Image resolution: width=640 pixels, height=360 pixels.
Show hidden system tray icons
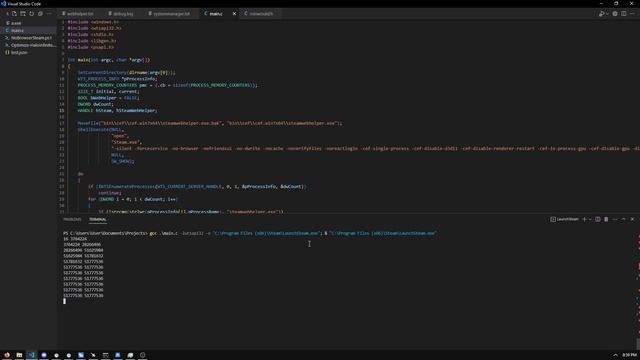pyautogui.click(x=616, y=355)
